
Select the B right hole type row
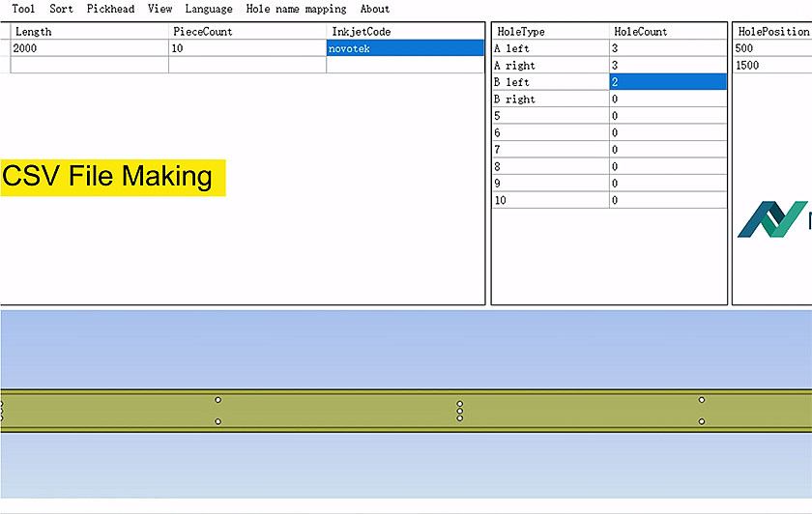point(550,99)
